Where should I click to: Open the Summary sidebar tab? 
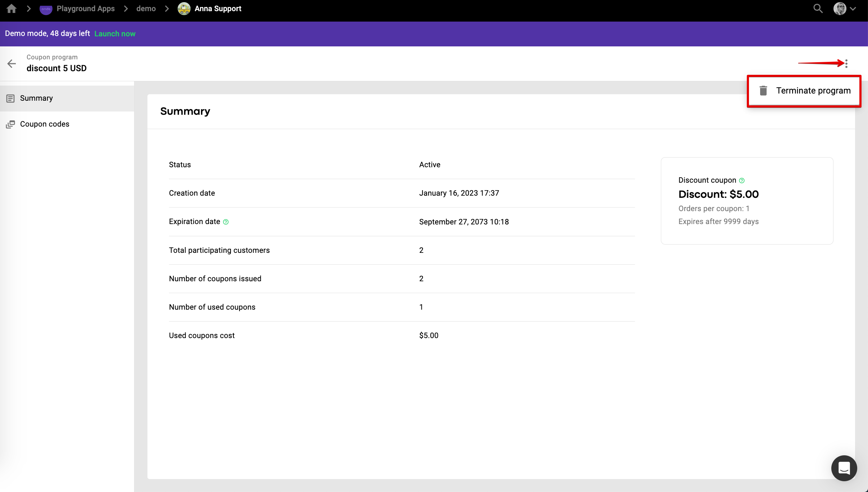(36, 98)
